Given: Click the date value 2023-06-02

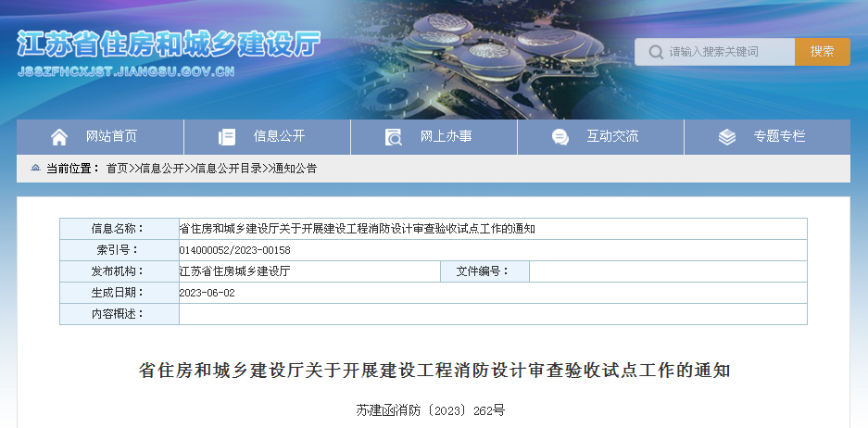Looking at the screenshot, I should click(207, 293).
